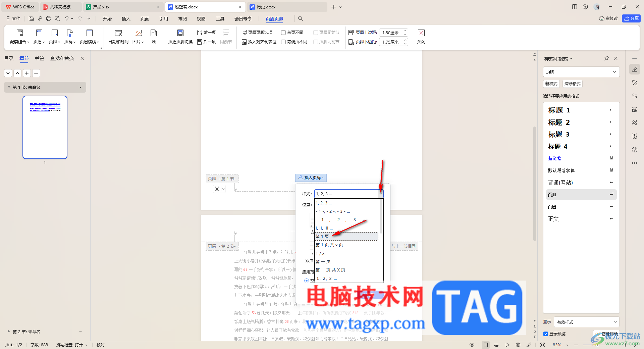Screen dimensions: 644x349
Task: Click the Print icon in quick access toolbar
Action: pyautogui.click(x=49, y=19)
